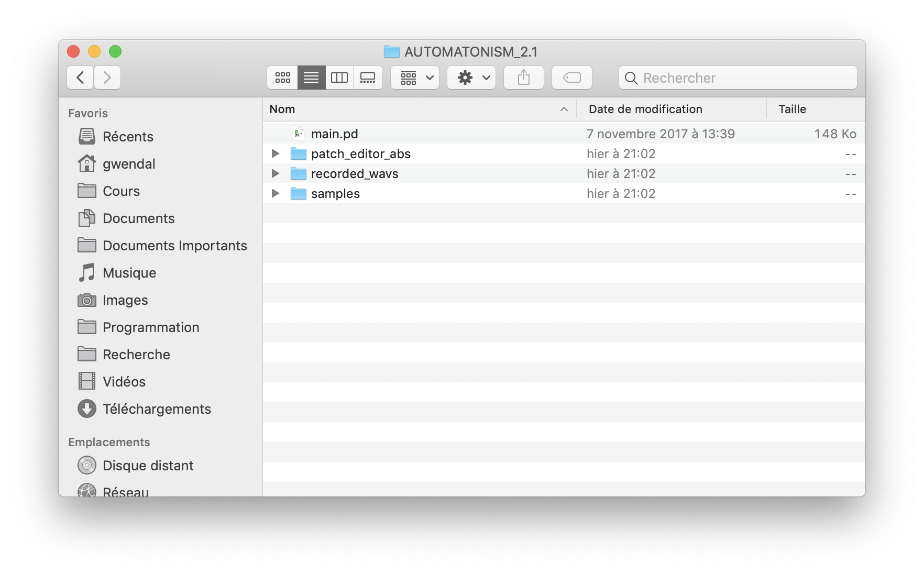Click the folder icon beside Recherche
Viewport: 924px width, 574px height.
coord(87,354)
